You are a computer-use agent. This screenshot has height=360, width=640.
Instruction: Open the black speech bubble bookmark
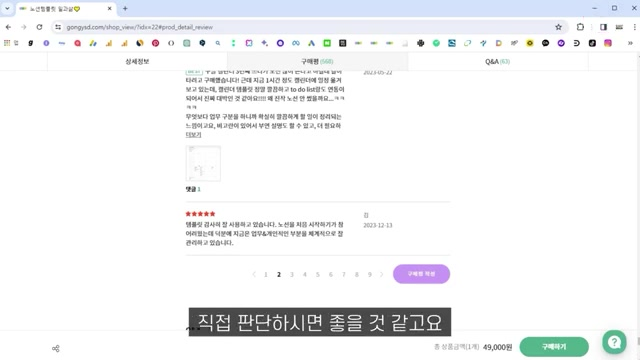coord(545,43)
